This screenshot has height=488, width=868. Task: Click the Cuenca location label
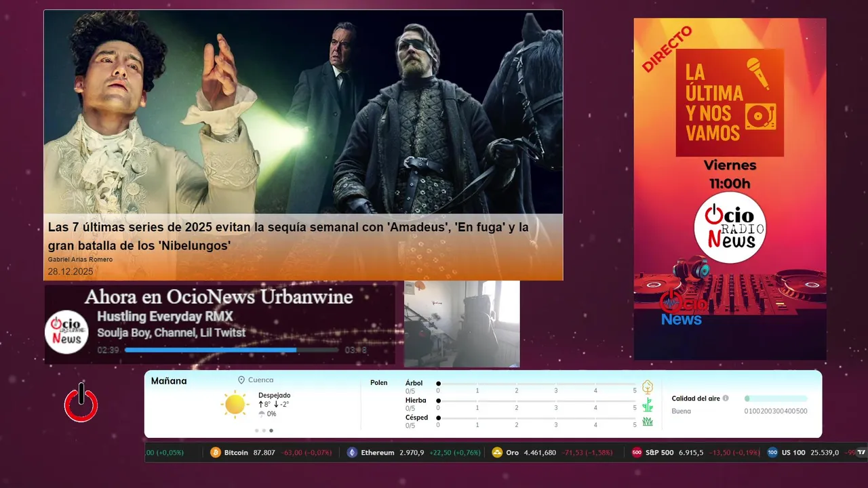click(x=261, y=380)
